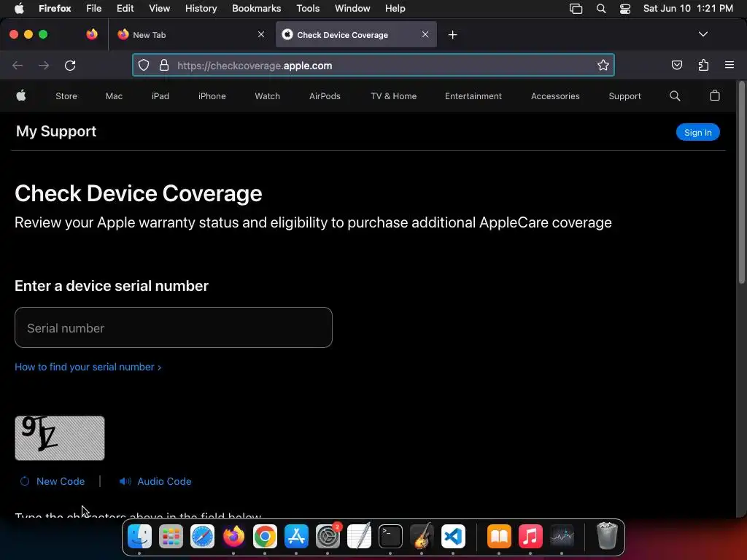Open the Trash in the Dock
This screenshot has width=747, height=560.
point(607,536)
